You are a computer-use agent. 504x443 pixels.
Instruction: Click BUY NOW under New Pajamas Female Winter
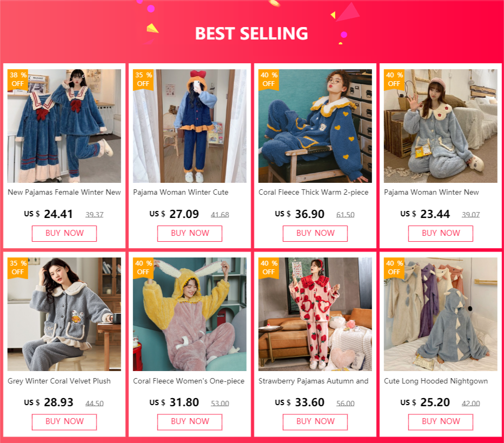tap(64, 233)
